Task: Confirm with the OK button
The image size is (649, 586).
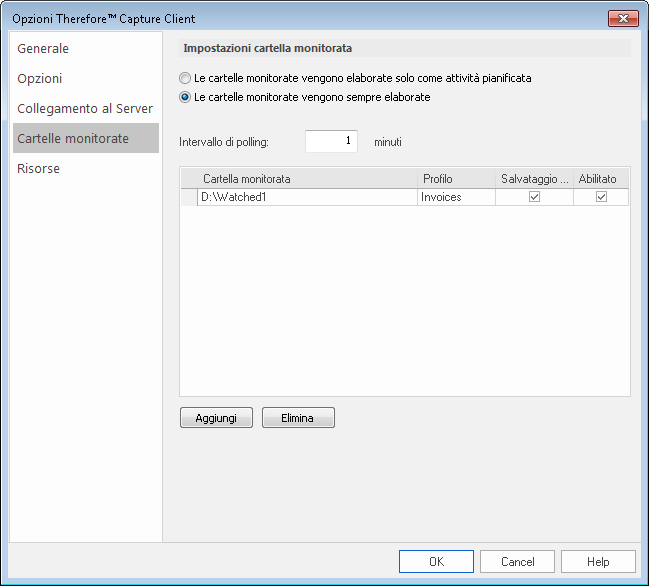Action: point(436,562)
